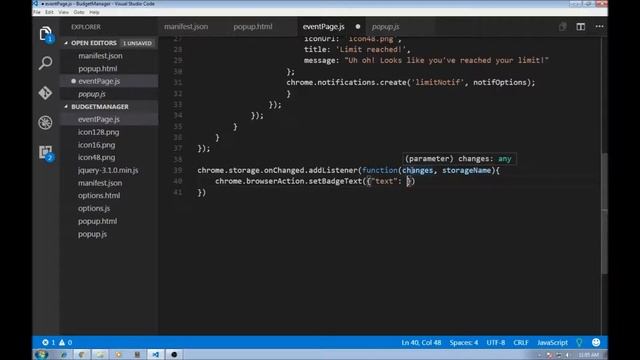Image resolution: width=640 pixels, height=360 pixels.
Task: Open the Source Control git icon
Action: coord(46,93)
